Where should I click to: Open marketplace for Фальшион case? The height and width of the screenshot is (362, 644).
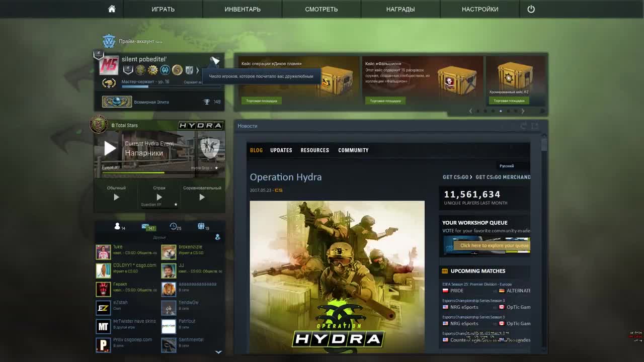pos(385,101)
